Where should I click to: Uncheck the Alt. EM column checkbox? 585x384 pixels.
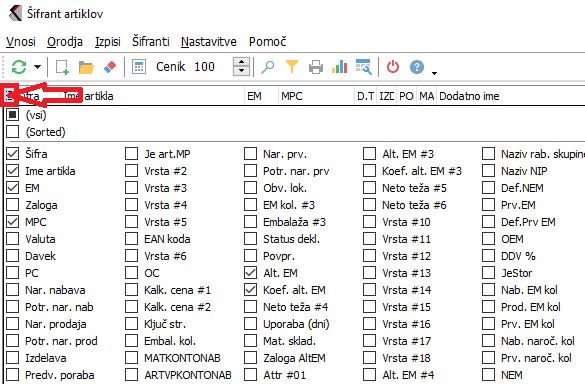click(x=250, y=273)
